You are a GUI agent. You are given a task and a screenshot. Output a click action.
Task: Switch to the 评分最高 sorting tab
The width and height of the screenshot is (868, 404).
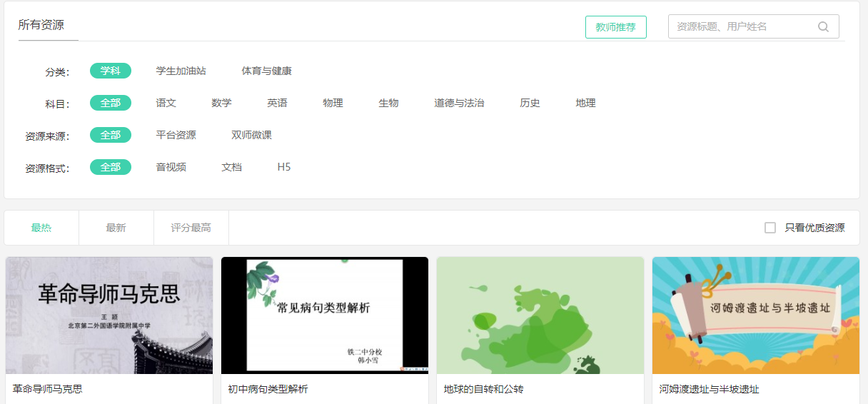(191, 228)
